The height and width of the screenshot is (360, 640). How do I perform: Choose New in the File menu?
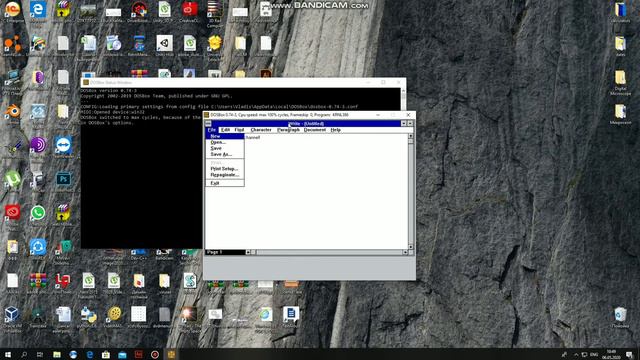[x=224, y=136]
